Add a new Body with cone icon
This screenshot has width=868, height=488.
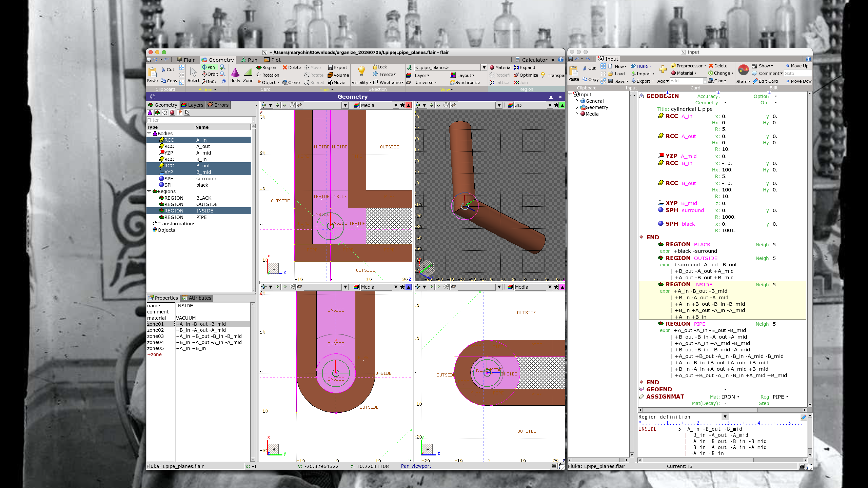[235, 75]
